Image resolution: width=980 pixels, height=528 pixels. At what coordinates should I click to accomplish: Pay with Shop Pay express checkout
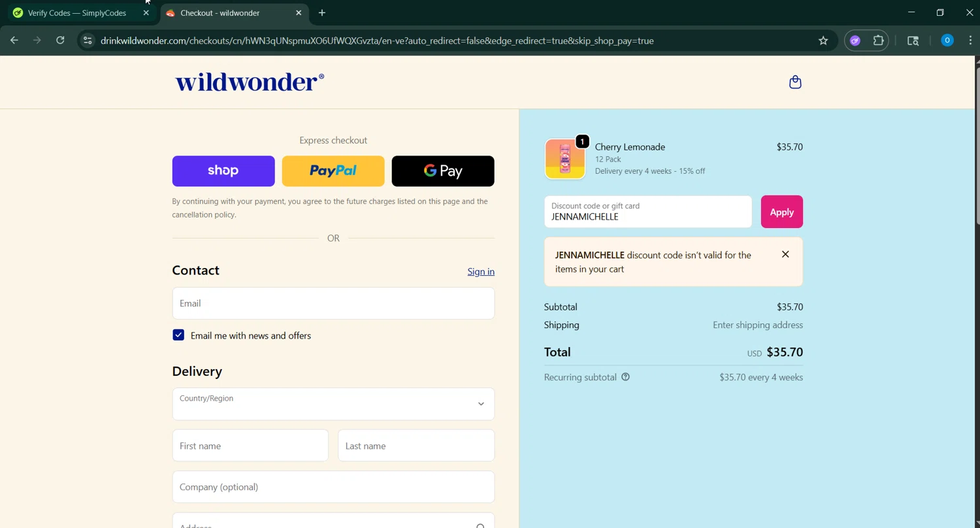[223, 171]
